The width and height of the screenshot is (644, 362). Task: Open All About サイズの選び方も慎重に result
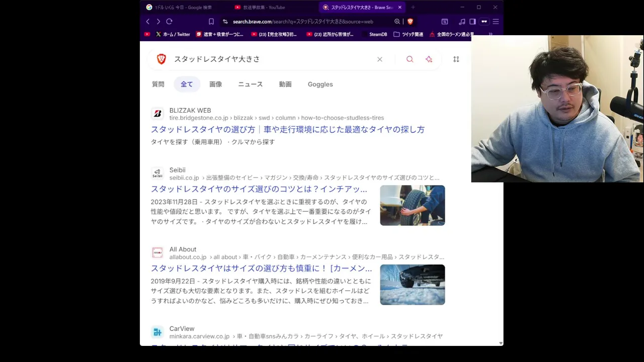pyautogui.click(x=262, y=268)
